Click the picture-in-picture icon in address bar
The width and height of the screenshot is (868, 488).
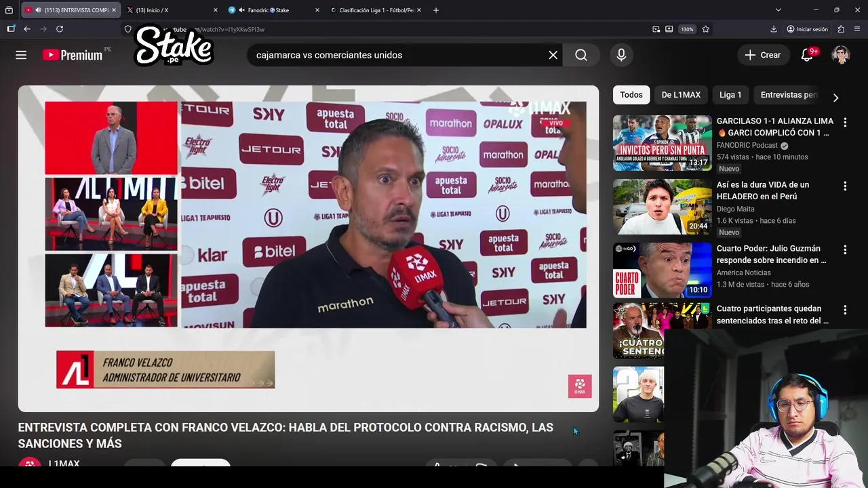(656, 29)
